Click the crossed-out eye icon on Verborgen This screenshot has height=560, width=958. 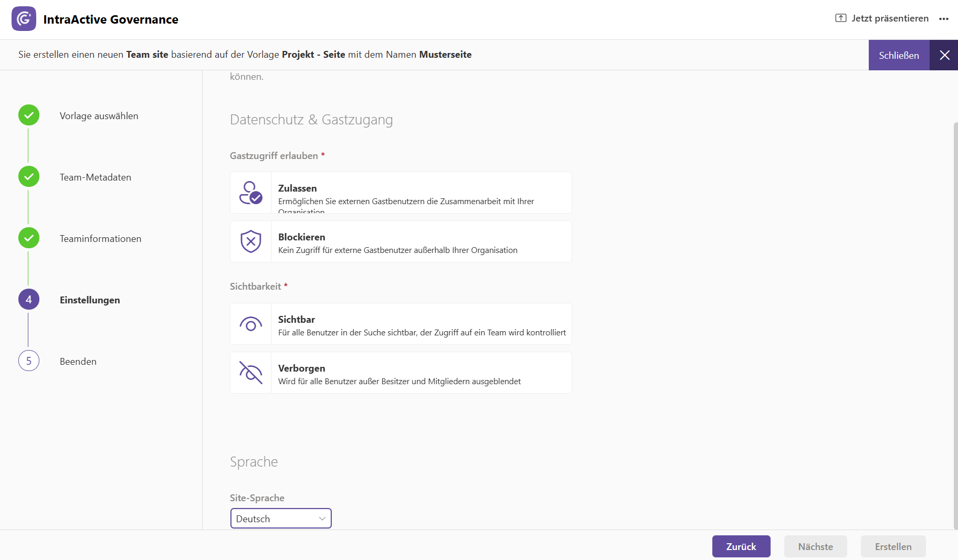coord(250,373)
